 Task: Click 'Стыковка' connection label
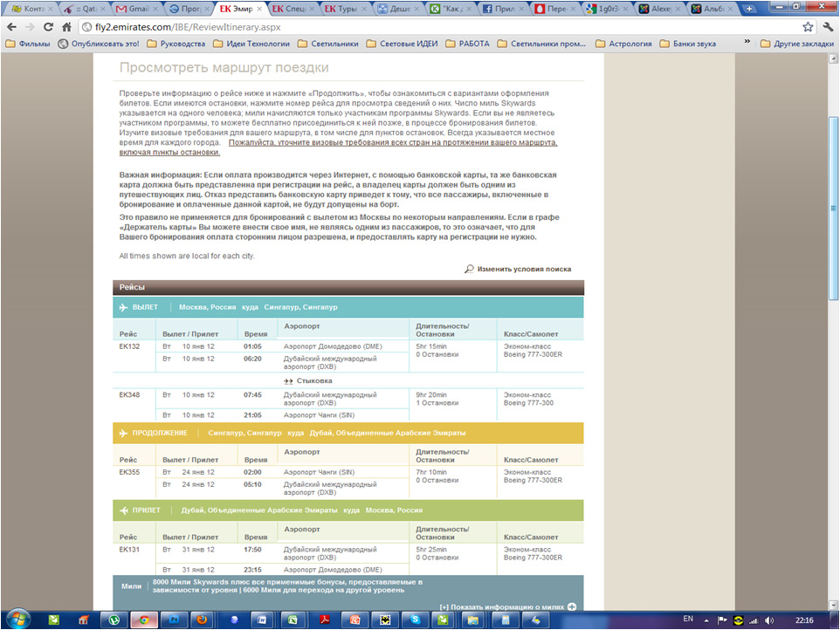[314, 381]
